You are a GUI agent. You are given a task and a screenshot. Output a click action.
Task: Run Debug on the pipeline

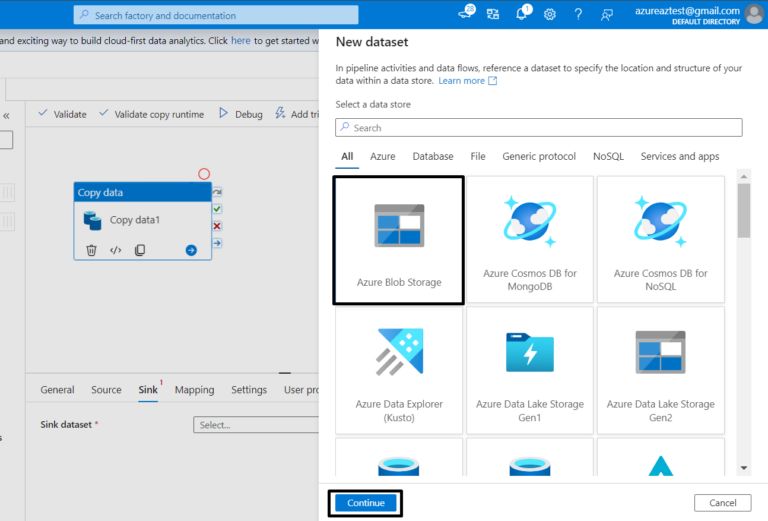(240, 114)
